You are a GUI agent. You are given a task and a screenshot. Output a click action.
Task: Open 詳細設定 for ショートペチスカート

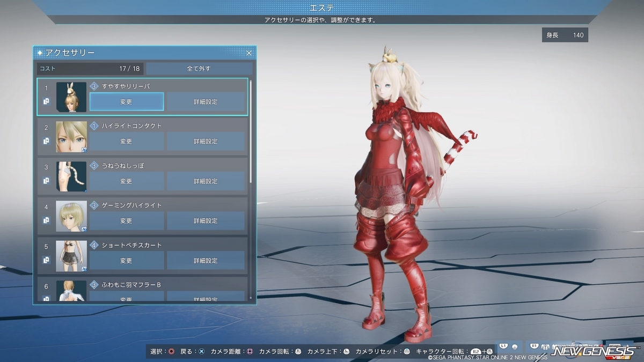[206, 261]
